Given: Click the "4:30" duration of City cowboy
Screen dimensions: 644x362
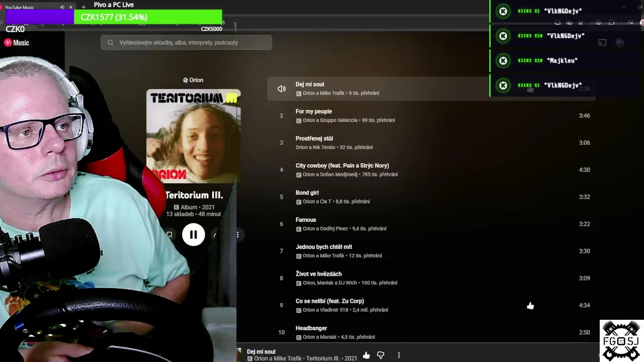Looking at the screenshot, I should point(584,170).
